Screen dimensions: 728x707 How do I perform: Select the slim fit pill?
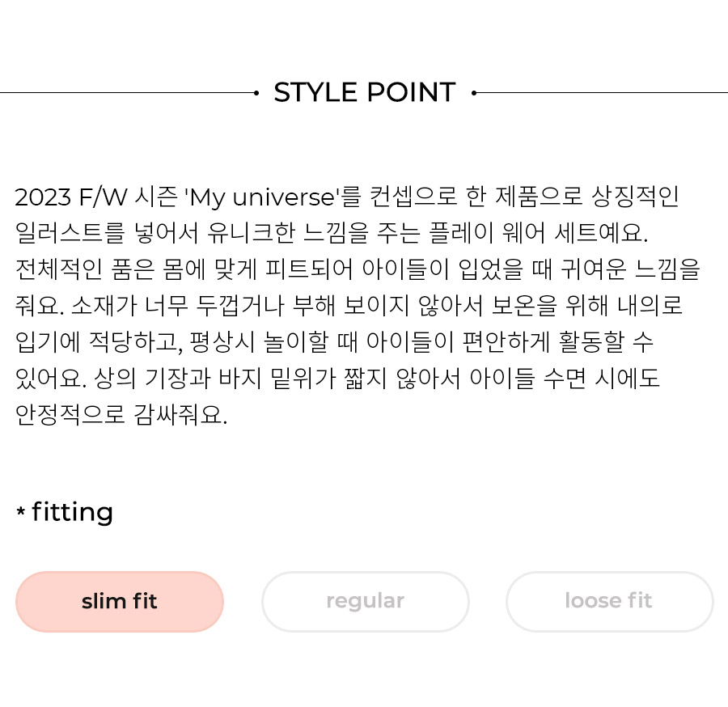(x=120, y=602)
